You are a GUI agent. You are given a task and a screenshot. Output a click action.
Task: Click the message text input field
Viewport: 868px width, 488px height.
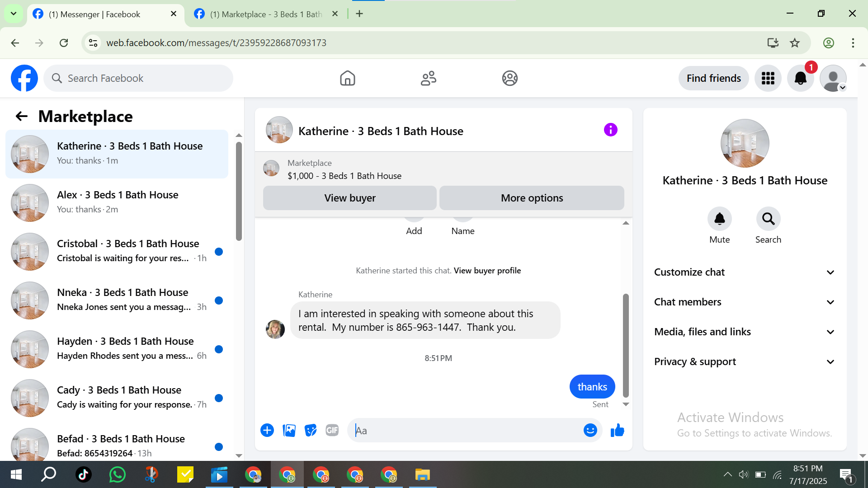pos(466,431)
